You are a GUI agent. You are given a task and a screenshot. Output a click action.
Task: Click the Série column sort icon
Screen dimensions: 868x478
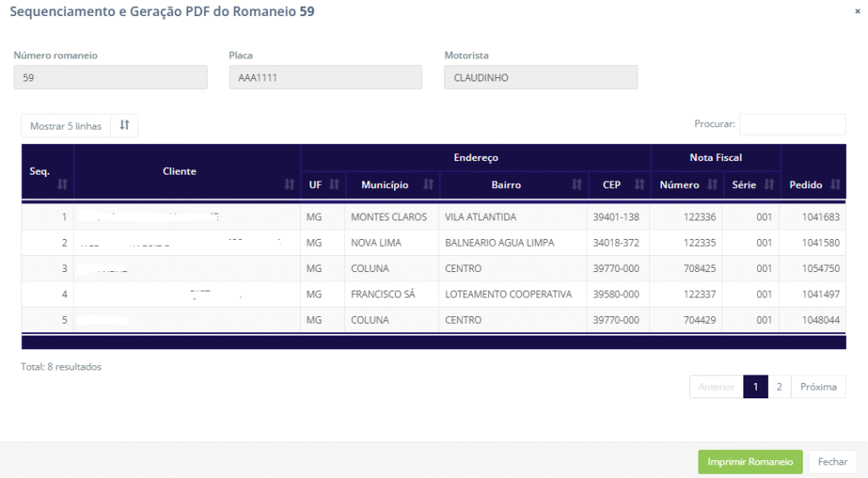769,185
